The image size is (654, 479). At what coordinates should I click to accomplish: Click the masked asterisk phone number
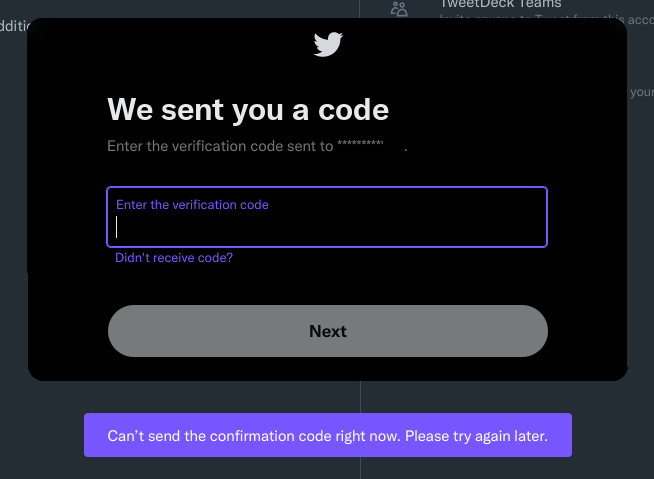click(360, 144)
